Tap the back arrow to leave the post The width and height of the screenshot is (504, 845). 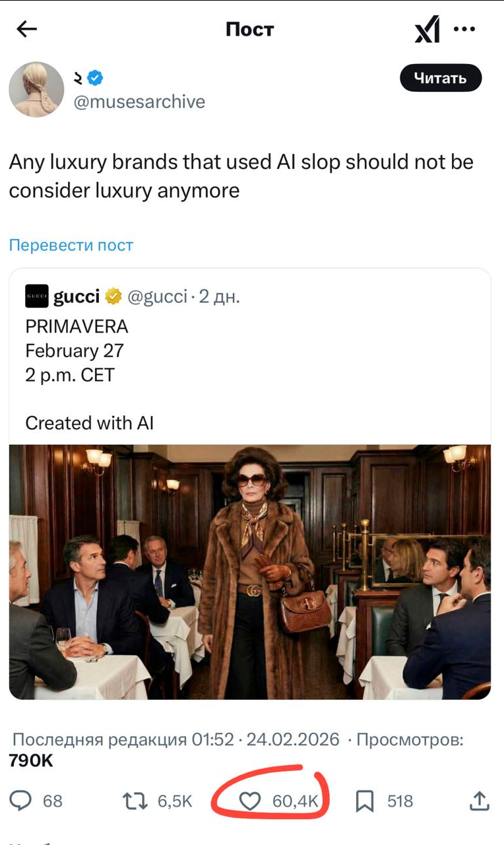tap(24, 28)
